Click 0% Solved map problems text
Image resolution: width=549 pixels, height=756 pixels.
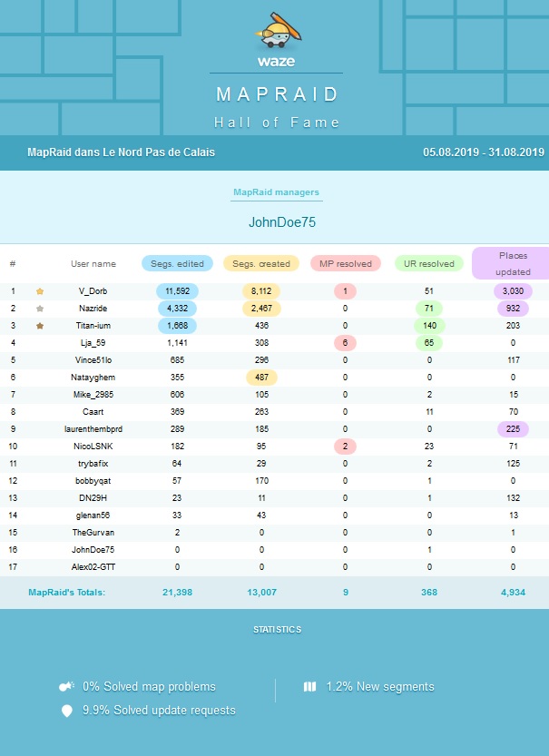(x=149, y=686)
